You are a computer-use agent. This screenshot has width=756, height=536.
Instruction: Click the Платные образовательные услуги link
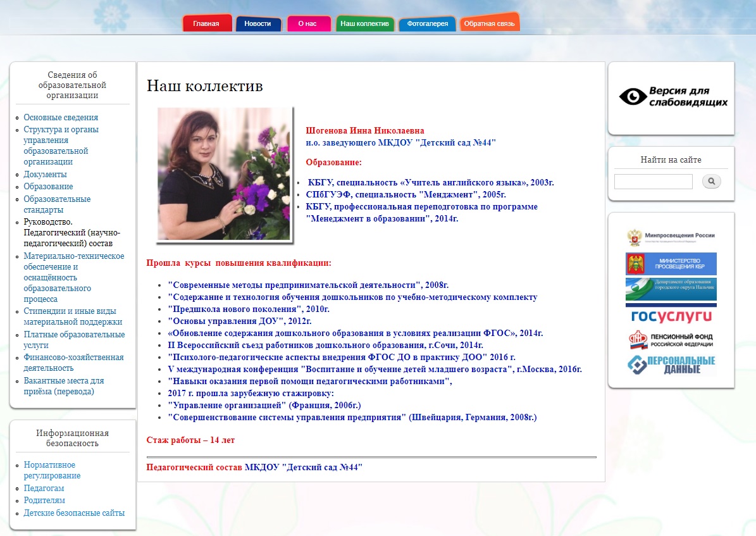click(x=73, y=340)
